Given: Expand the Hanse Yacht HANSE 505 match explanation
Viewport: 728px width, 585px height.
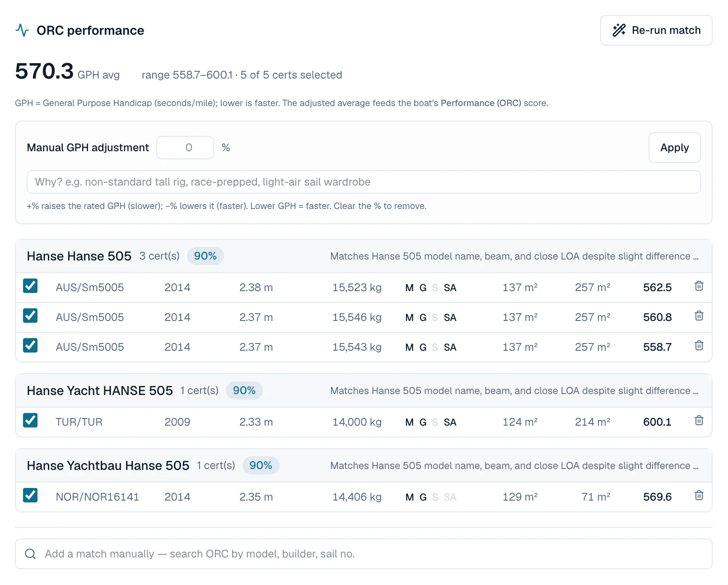Looking at the screenshot, I should 514,391.
